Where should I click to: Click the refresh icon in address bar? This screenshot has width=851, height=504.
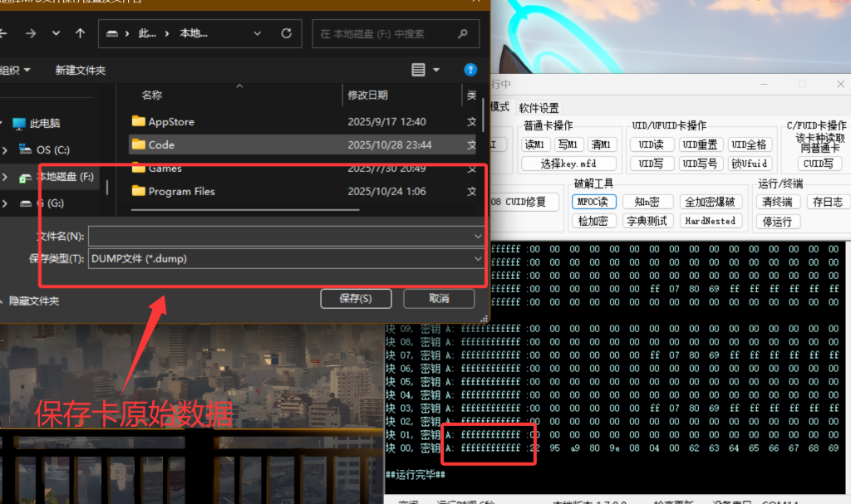[x=287, y=34]
